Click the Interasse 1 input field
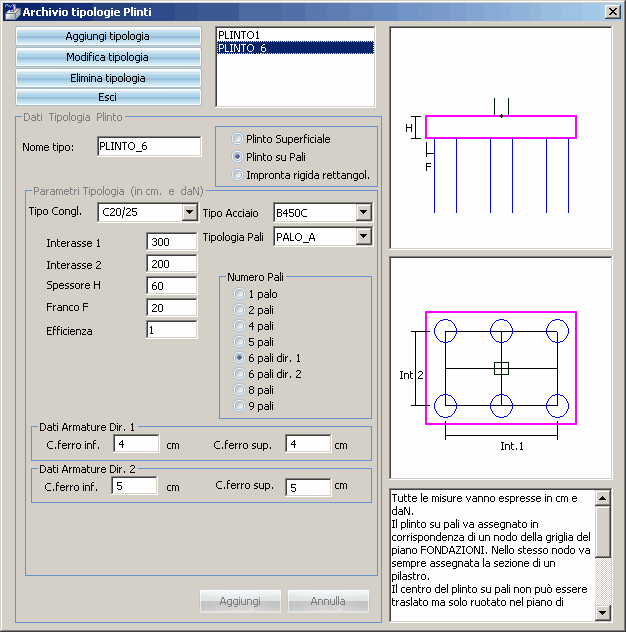This screenshot has height=632, width=626. (x=172, y=242)
